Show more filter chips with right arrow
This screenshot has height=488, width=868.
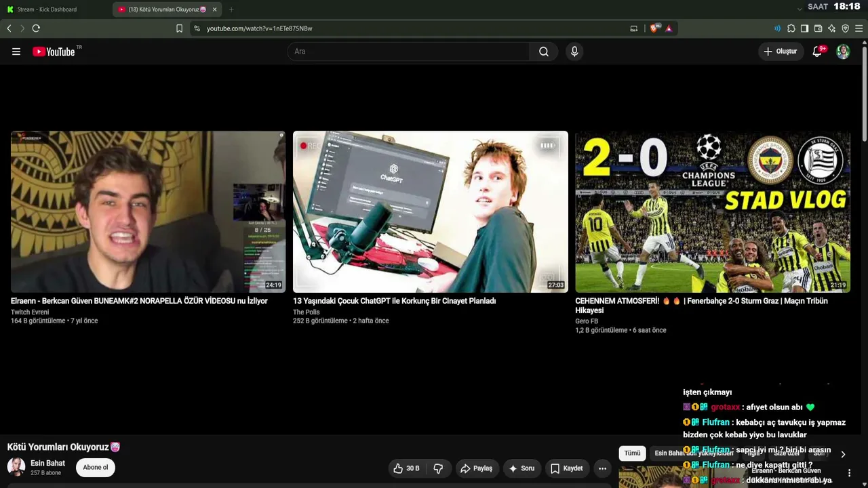point(843,454)
